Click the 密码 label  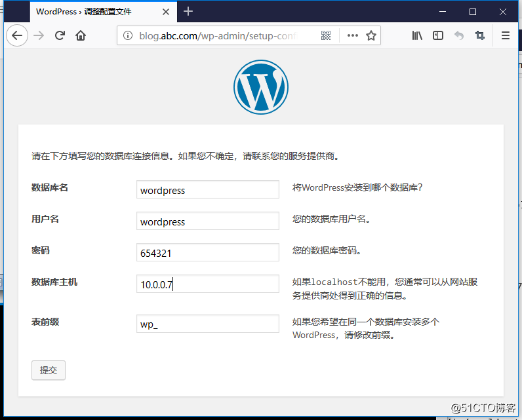click(41, 250)
